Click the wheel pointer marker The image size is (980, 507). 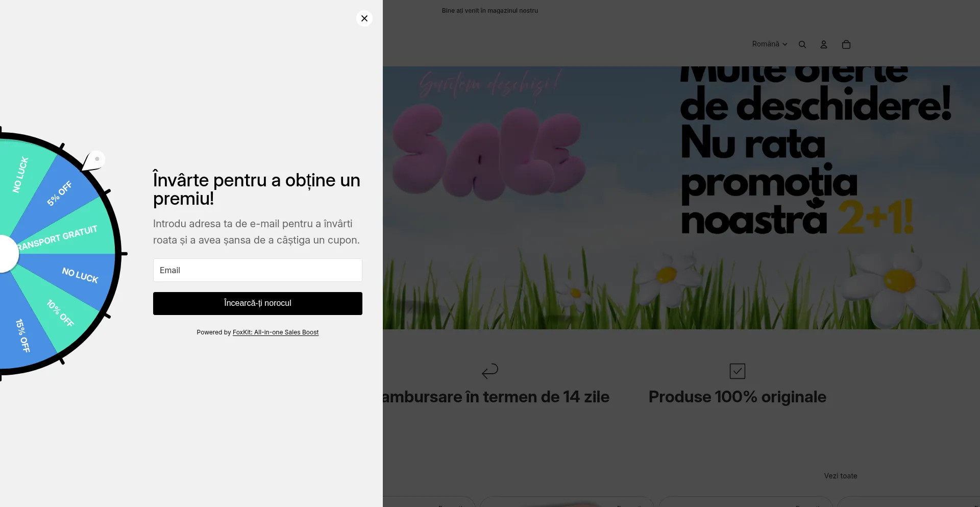click(94, 161)
